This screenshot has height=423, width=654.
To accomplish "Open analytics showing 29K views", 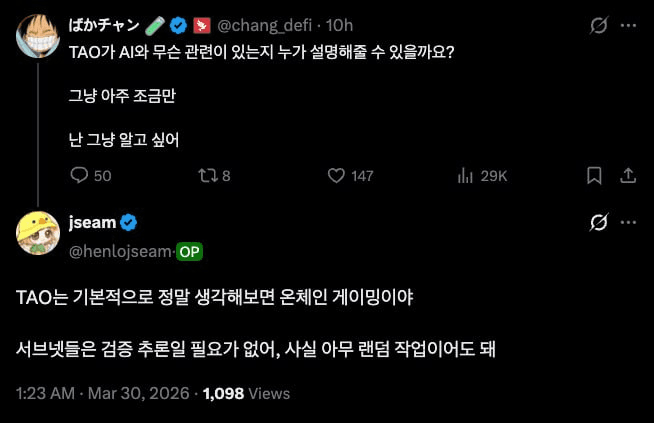I will pos(465,175).
